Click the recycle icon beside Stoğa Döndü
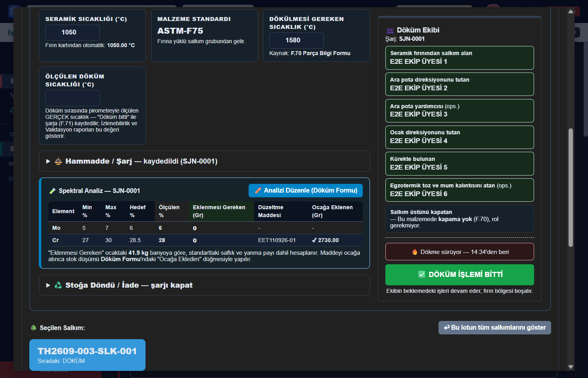The image size is (588, 378). point(58,285)
